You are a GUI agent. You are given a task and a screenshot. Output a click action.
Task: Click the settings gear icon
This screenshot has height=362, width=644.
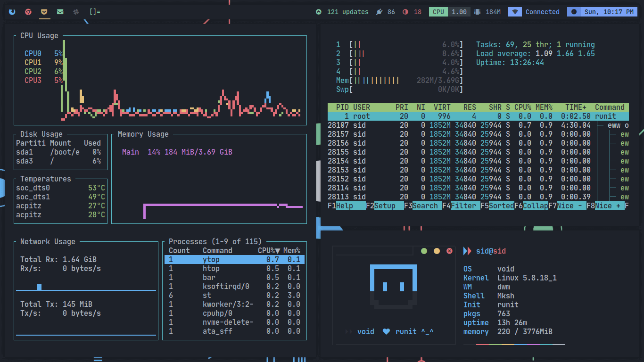pyautogui.click(x=75, y=12)
